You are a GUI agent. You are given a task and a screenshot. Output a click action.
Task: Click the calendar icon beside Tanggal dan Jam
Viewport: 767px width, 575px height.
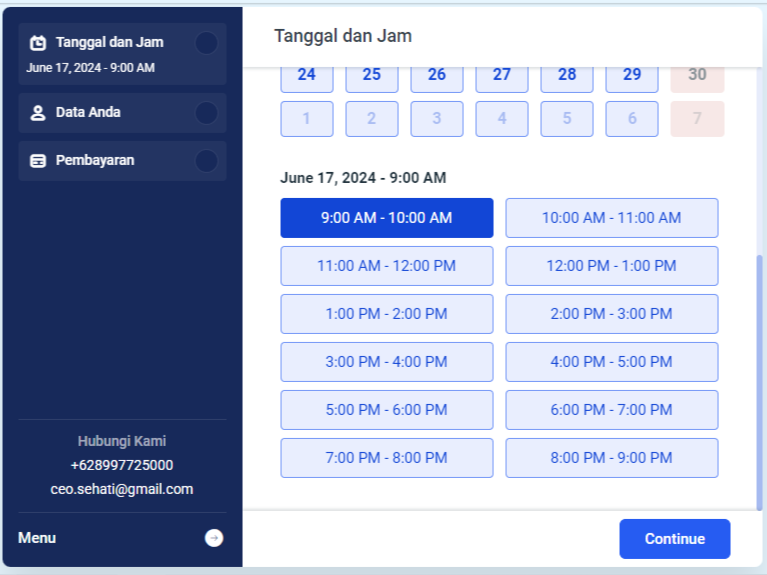click(x=38, y=43)
